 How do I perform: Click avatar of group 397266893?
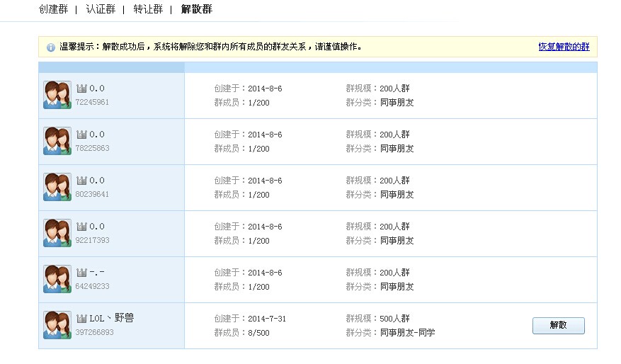[x=57, y=325]
